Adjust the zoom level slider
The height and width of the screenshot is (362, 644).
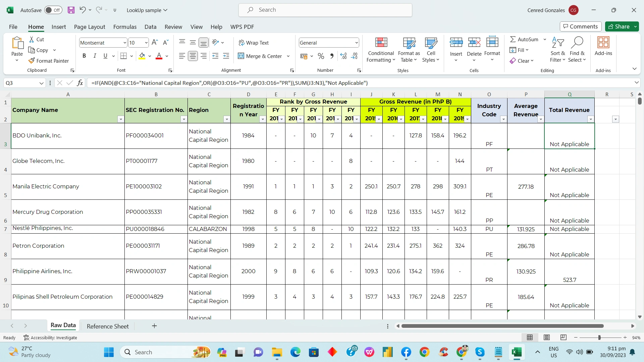[x=600, y=338]
